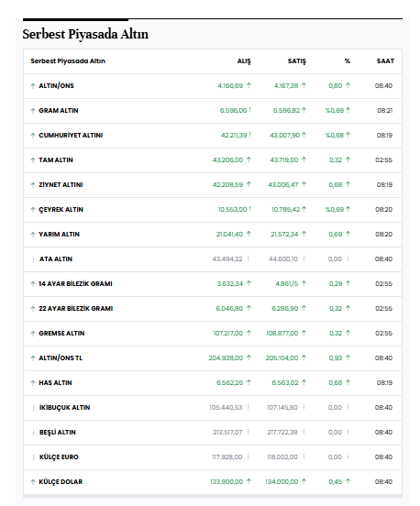Click 22 AYAR BİLEZİK sell price 6.286,90
This screenshot has width=420, height=506.
click(x=284, y=309)
